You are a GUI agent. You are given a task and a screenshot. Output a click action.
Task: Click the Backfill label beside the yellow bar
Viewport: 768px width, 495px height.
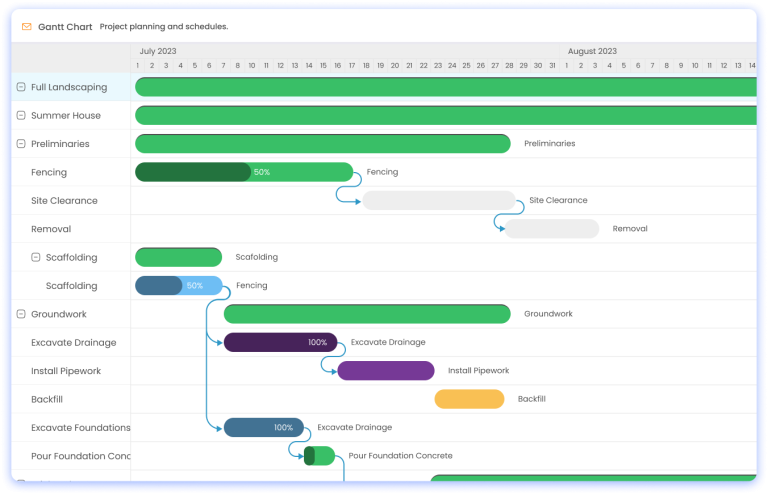coord(532,399)
